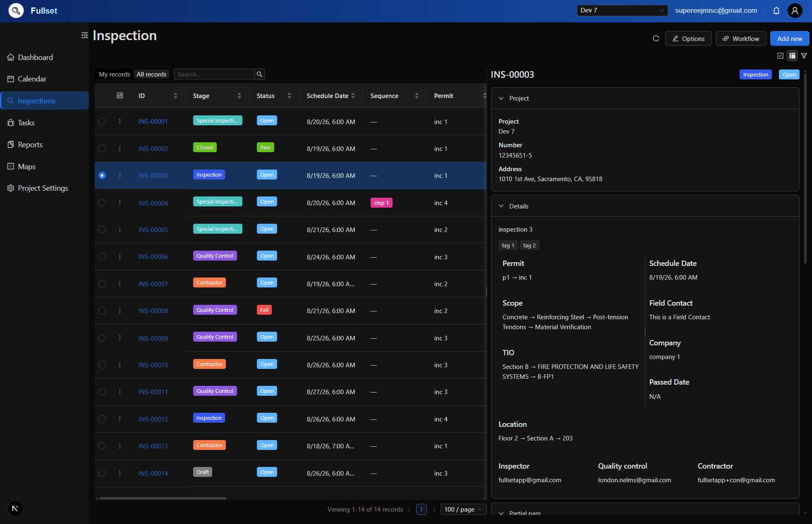Click the search magnifier button
This screenshot has height=524, width=812.
[x=260, y=74]
